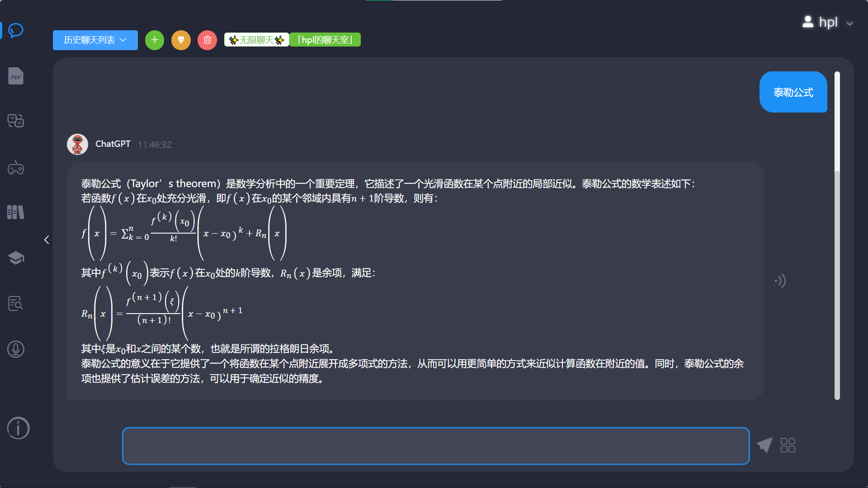Open the document search sidebar icon
This screenshot has width=868, height=488.
16,304
